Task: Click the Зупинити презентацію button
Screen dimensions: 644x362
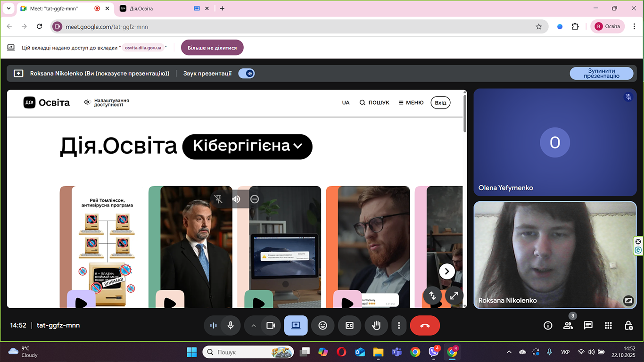Action: [601, 74]
